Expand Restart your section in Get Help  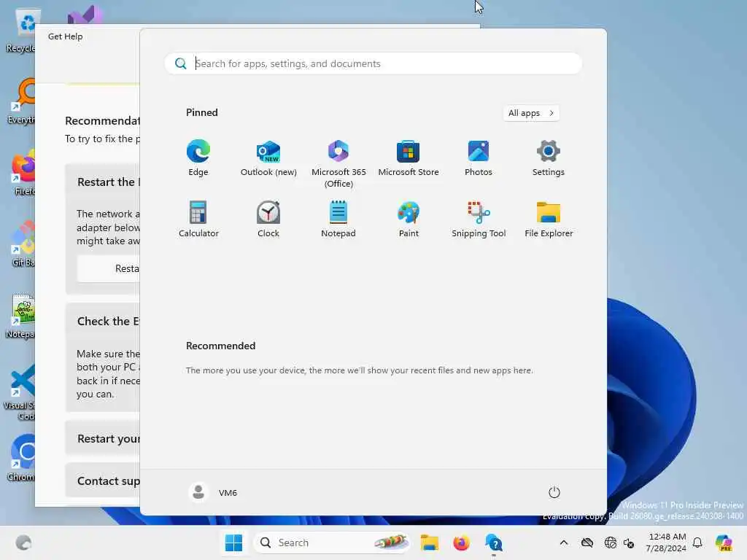103,438
